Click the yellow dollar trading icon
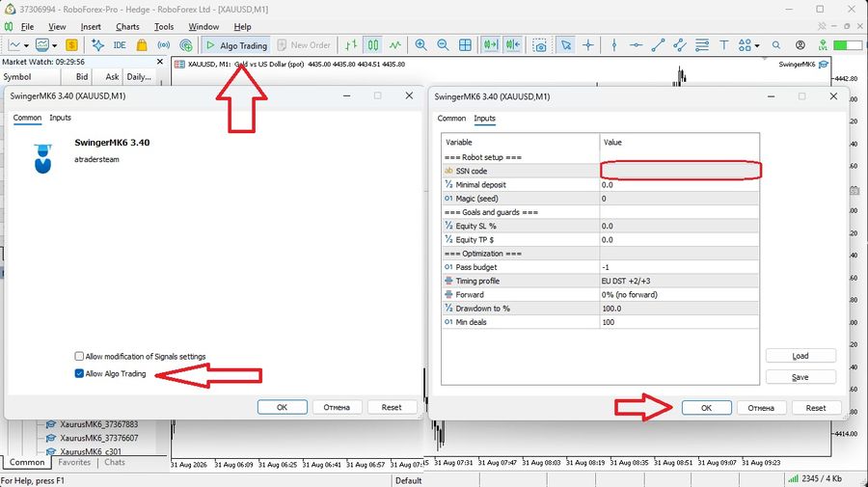 (71, 45)
